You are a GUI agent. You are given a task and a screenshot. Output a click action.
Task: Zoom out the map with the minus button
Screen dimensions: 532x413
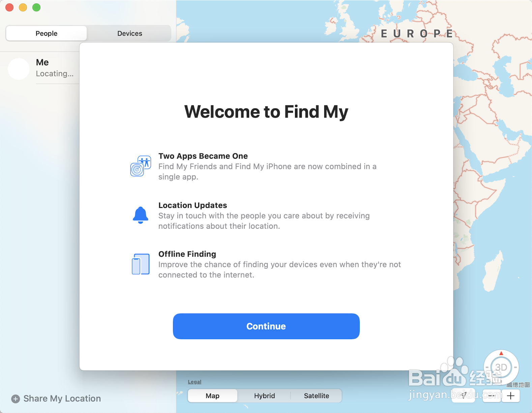[x=492, y=396]
